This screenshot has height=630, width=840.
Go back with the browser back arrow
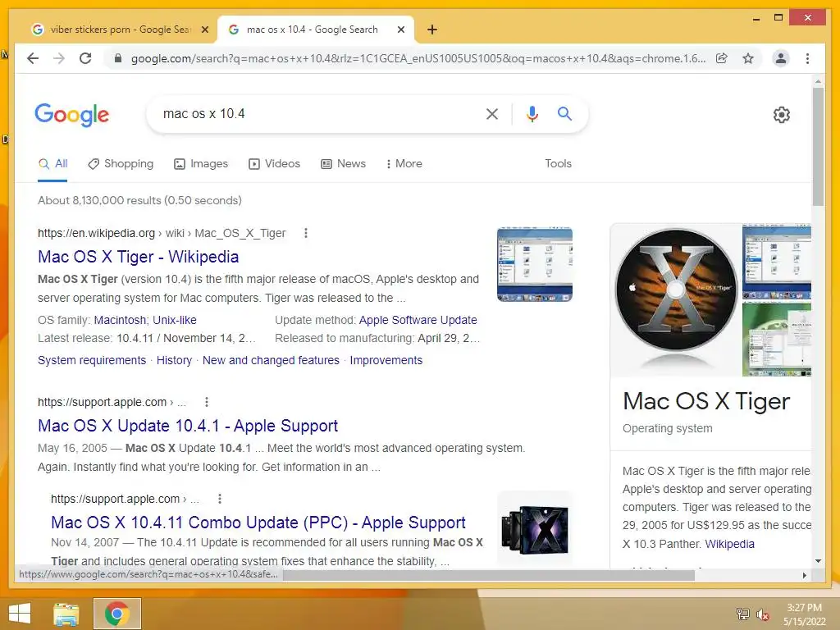(x=33, y=58)
